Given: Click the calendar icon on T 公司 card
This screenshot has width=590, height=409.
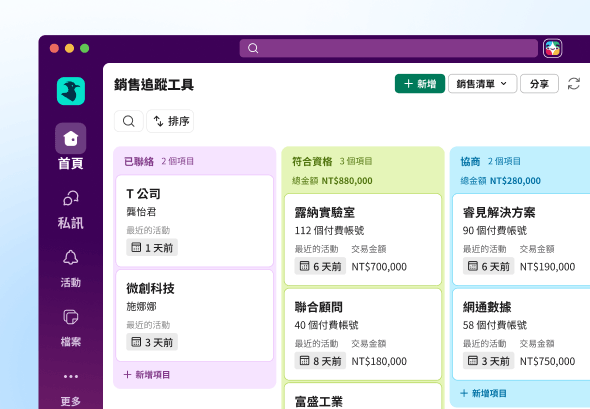Looking at the screenshot, I should 136,247.
